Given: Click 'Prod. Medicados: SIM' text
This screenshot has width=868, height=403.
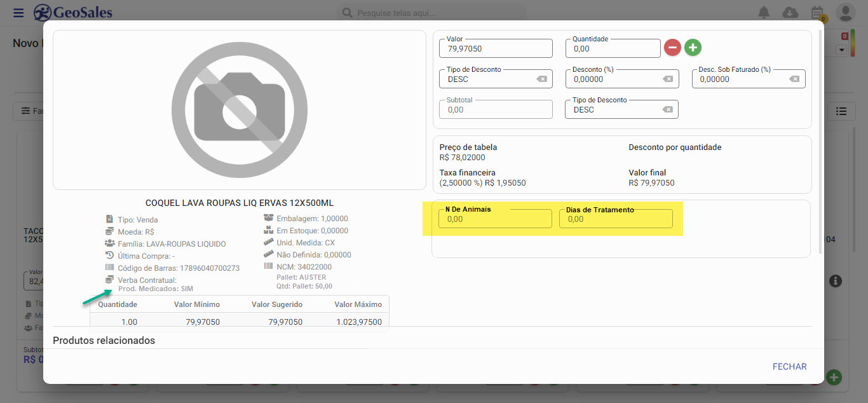Looking at the screenshot, I should (156, 289).
